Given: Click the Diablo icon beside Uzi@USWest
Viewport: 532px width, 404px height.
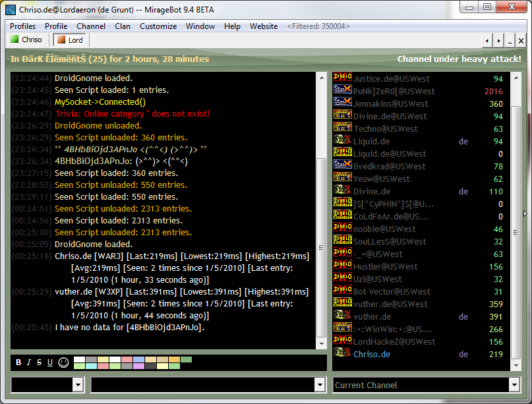Looking at the screenshot, I should coord(343,278).
